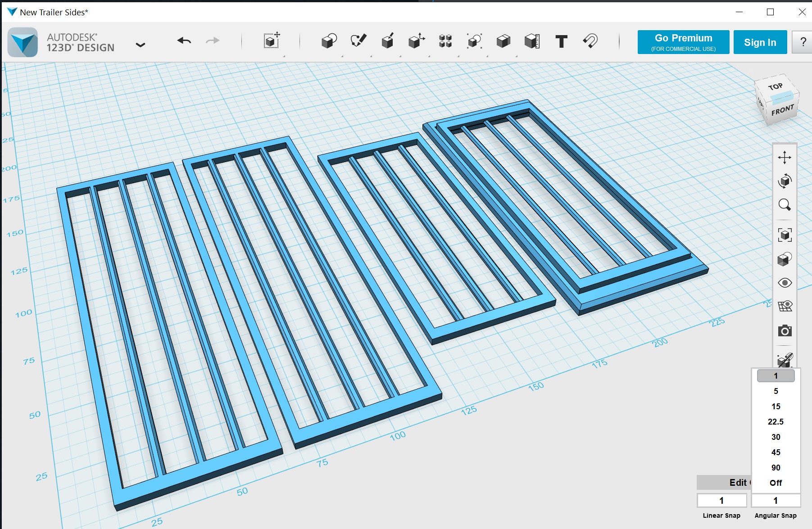Take a screenshot with camera icon
This screenshot has width=812, height=529.
(785, 331)
